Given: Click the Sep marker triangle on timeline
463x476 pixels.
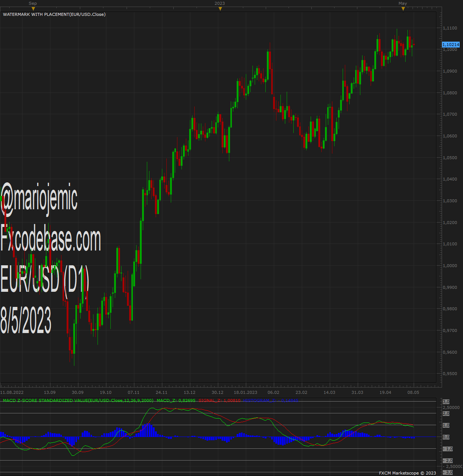Looking at the screenshot, I should click(x=33, y=9).
